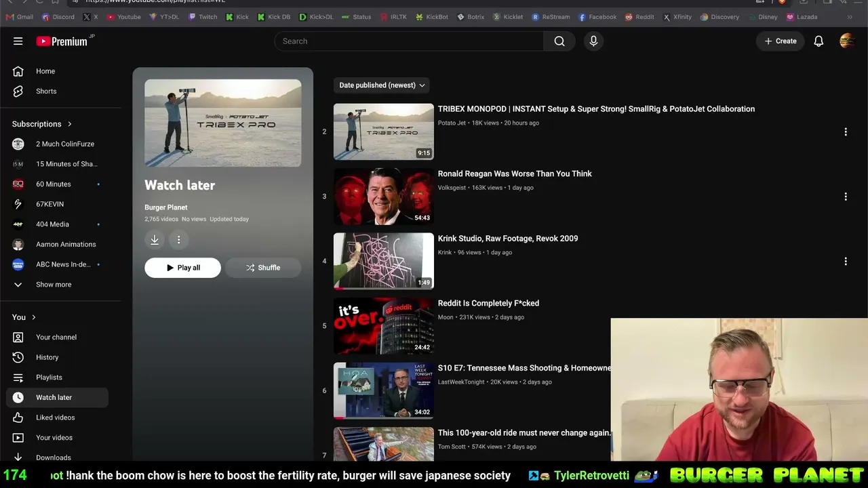Open the Disney bookmark
The width and height of the screenshot is (868, 488).
pyautogui.click(x=762, y=17)
